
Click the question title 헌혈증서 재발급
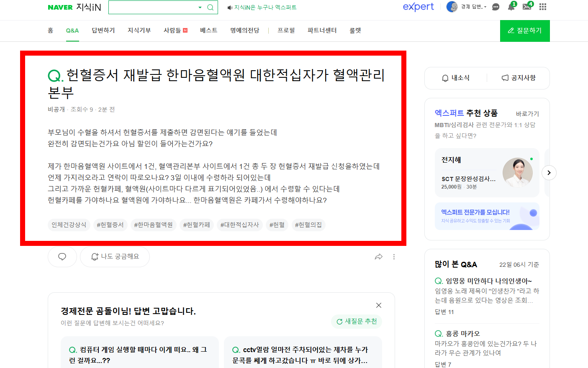(216, 84)
